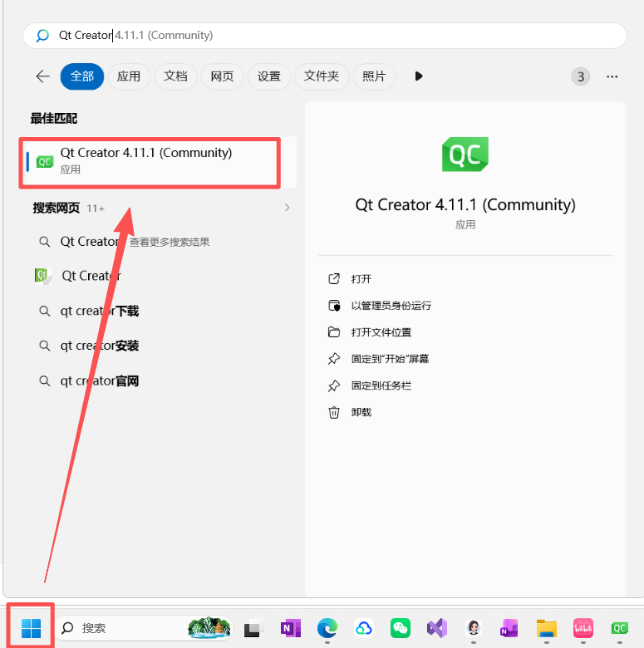Open the purple OneNote app beside the avatar icon
Viewport: 644px width, 648px height.
click(x=509, y=629)
